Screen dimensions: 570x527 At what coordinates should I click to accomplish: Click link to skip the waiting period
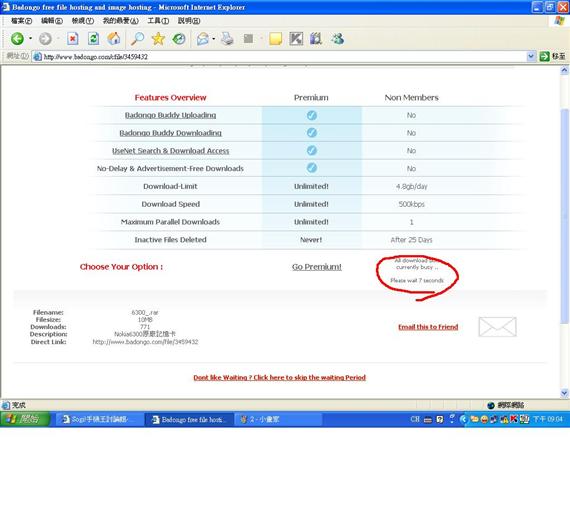279,378
